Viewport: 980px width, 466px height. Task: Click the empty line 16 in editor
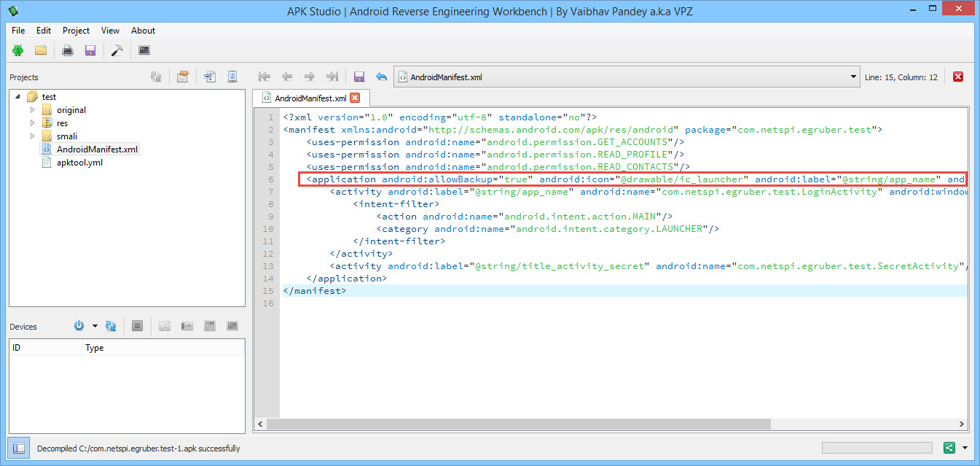click(624, 303)
